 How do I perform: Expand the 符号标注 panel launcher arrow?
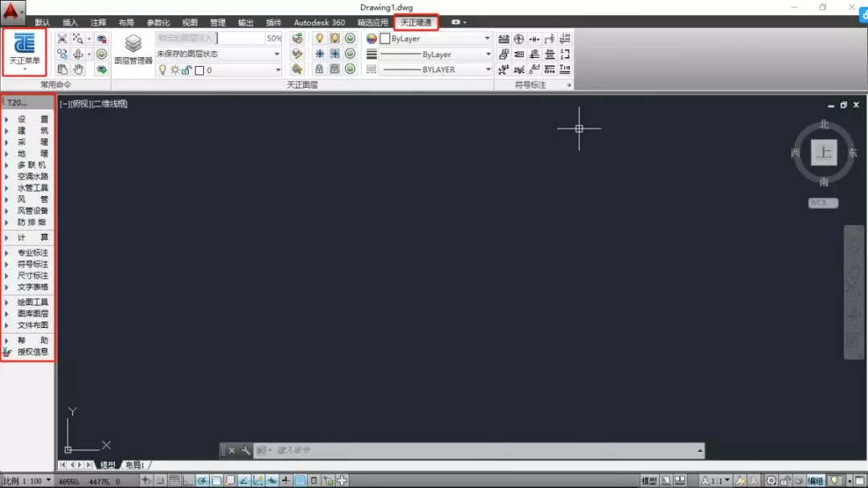568,85
